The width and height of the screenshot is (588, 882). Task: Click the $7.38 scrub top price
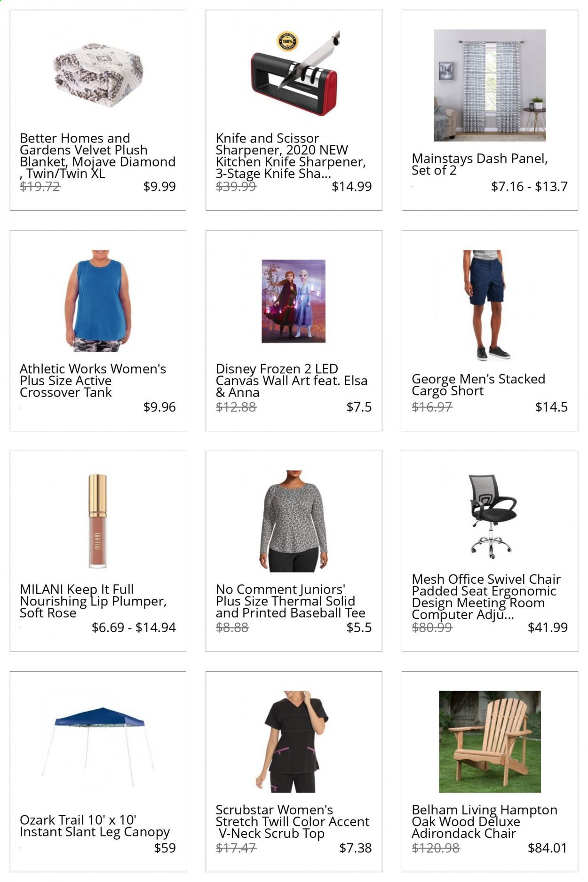coord(355,848)
